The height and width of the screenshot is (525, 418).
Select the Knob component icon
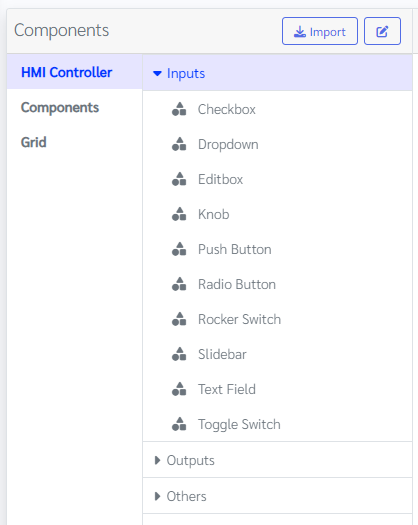tap(179, 214)
